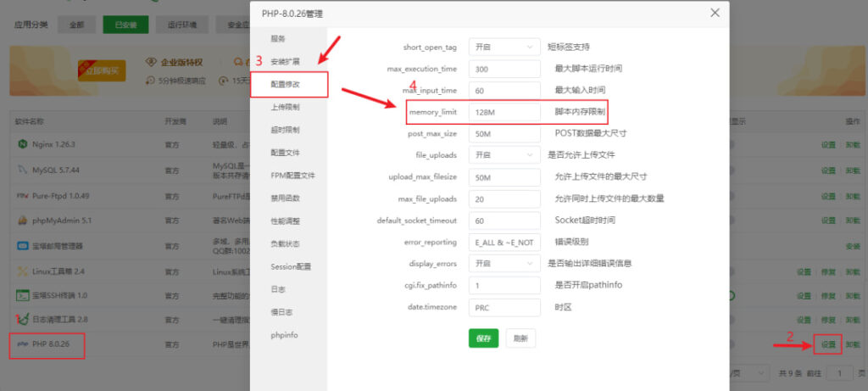This screenshot has width=868, height=391.
Task: Close the PHP-8.0.26管理 dialog
Action: click(715, 13)
